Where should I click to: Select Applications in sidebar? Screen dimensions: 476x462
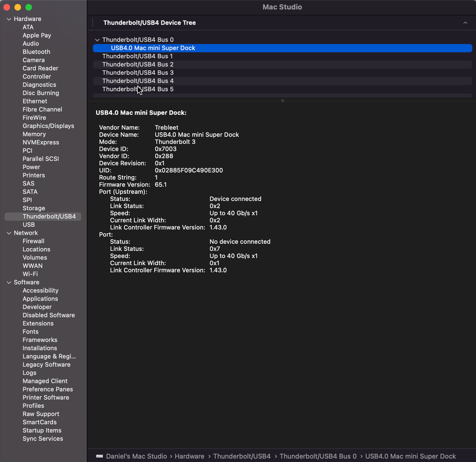(40, 299)
